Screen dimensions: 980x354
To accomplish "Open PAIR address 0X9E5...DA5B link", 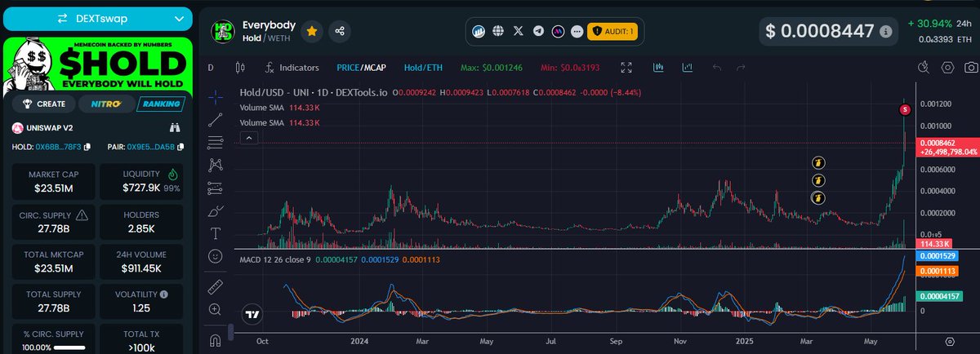I will pos(151,147).
